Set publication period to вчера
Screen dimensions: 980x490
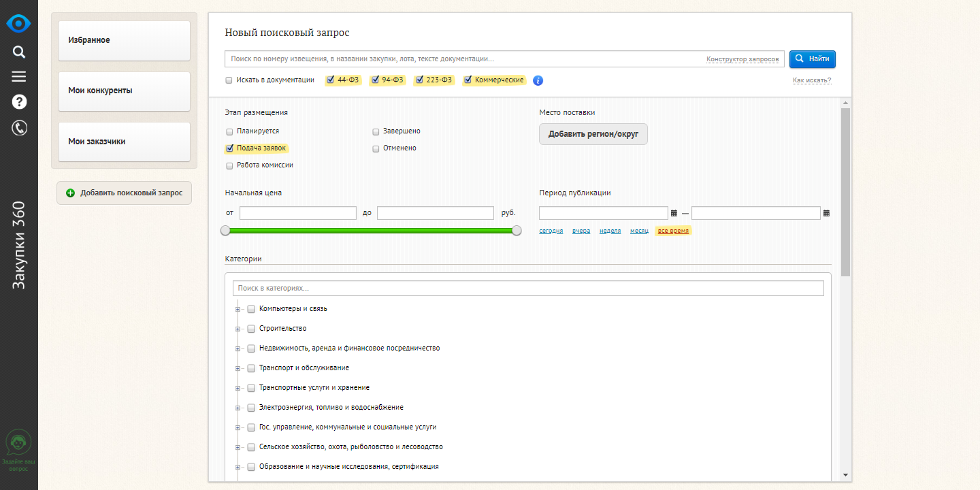pyautogui.click(x=581, y=231)
